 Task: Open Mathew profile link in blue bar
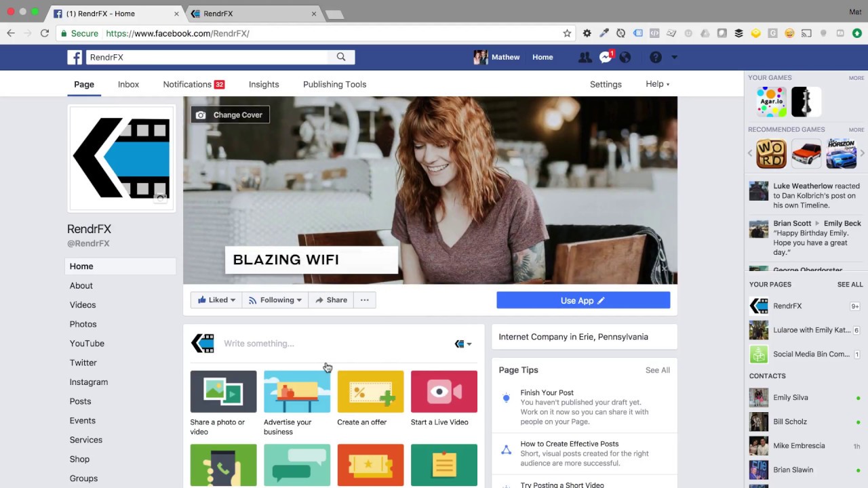pyautogui.click(x=497, y=58)
